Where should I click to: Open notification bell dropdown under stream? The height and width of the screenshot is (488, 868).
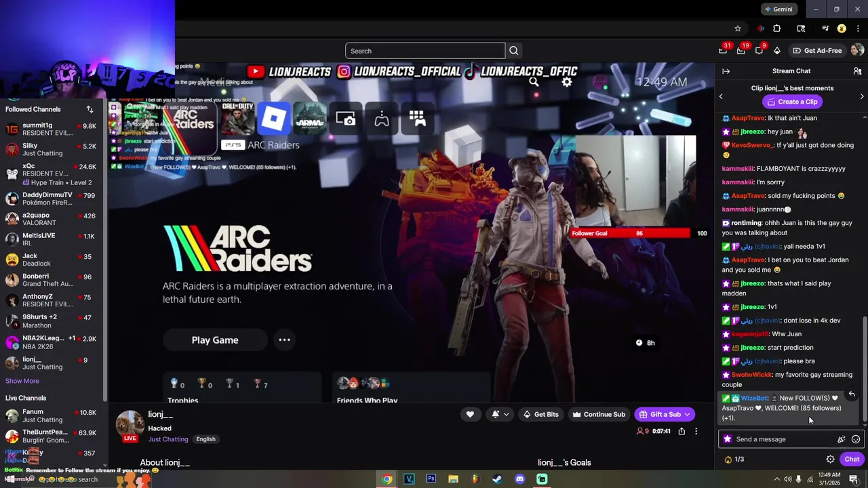(x=500, y=414)
